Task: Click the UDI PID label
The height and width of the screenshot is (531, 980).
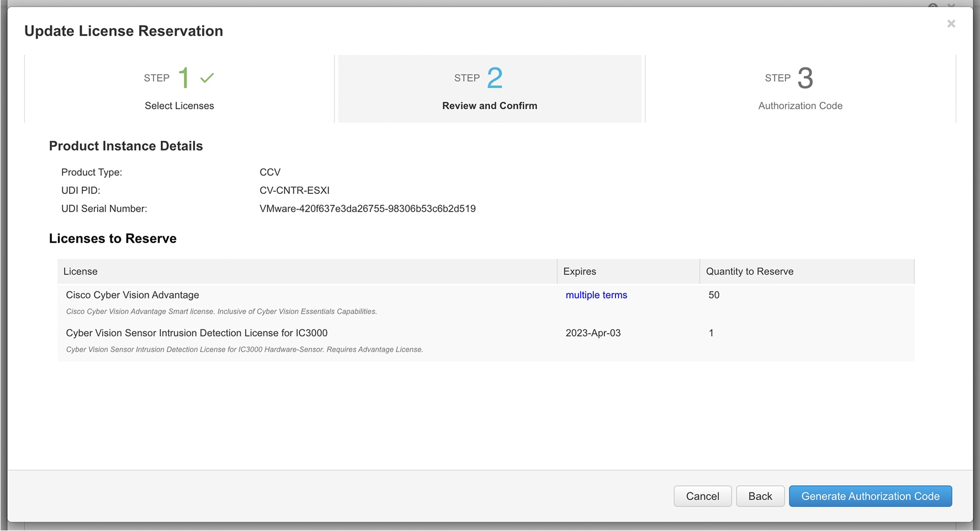Action: point(81,191)
